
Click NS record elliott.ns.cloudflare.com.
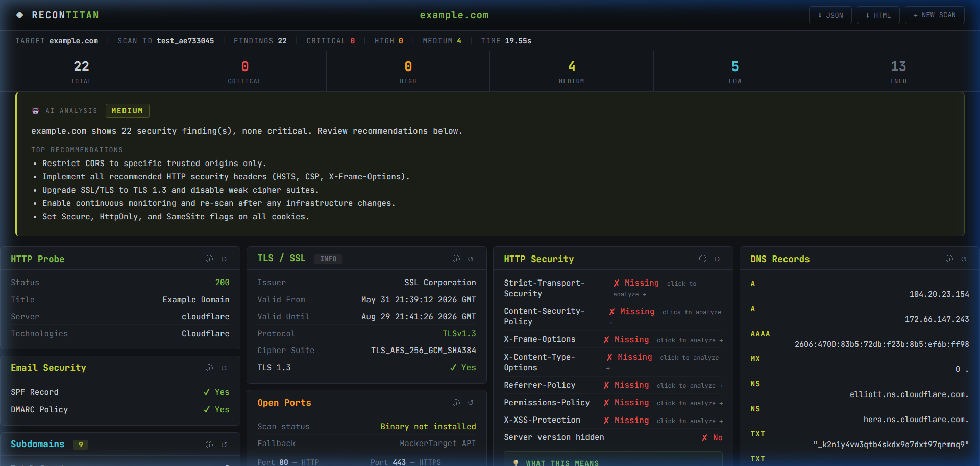click(x=909, y=394)
